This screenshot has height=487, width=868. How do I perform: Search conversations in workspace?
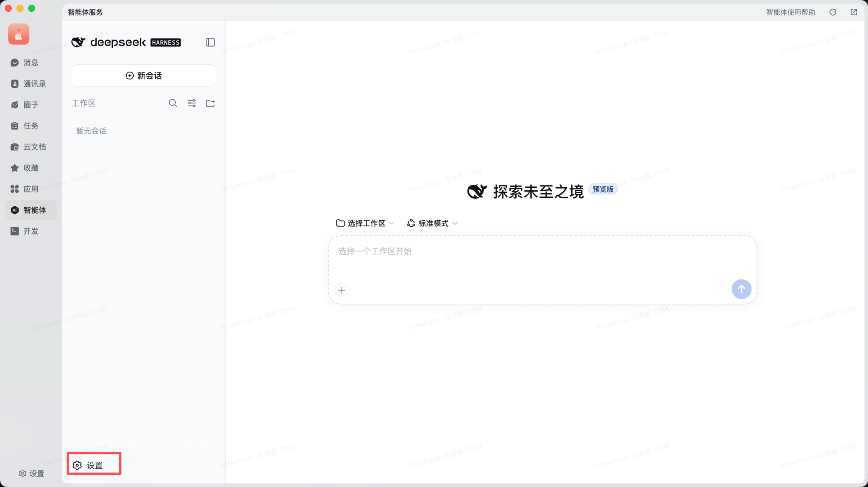[x=173, y=103]
